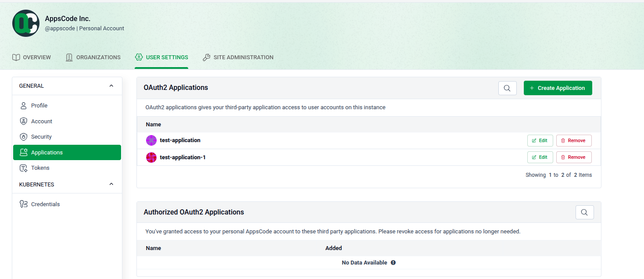
Task: Open Credentials under Kubernetes section
Action: pos(23,204)
